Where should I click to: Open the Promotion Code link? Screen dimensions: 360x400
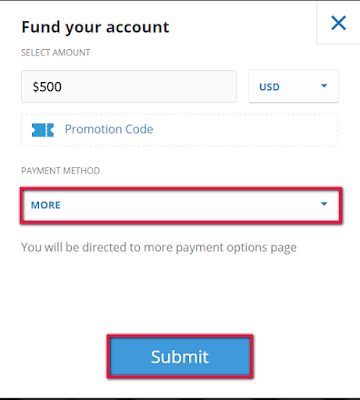click(x=109, y=129)
